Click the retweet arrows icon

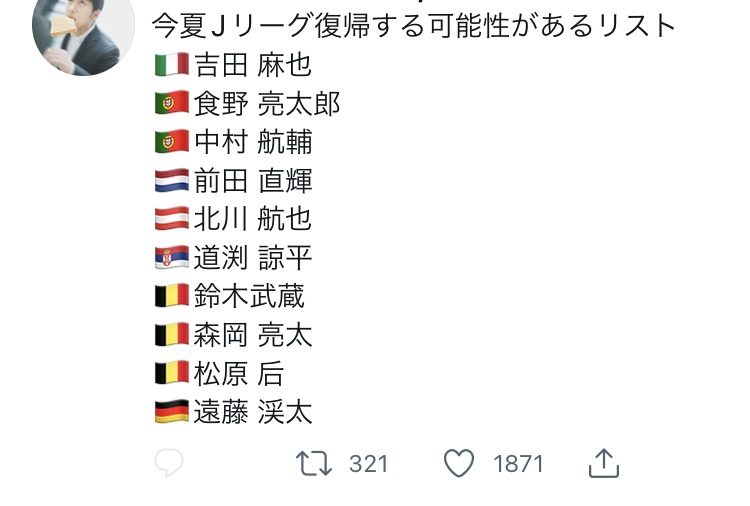[x=315, y=463]
